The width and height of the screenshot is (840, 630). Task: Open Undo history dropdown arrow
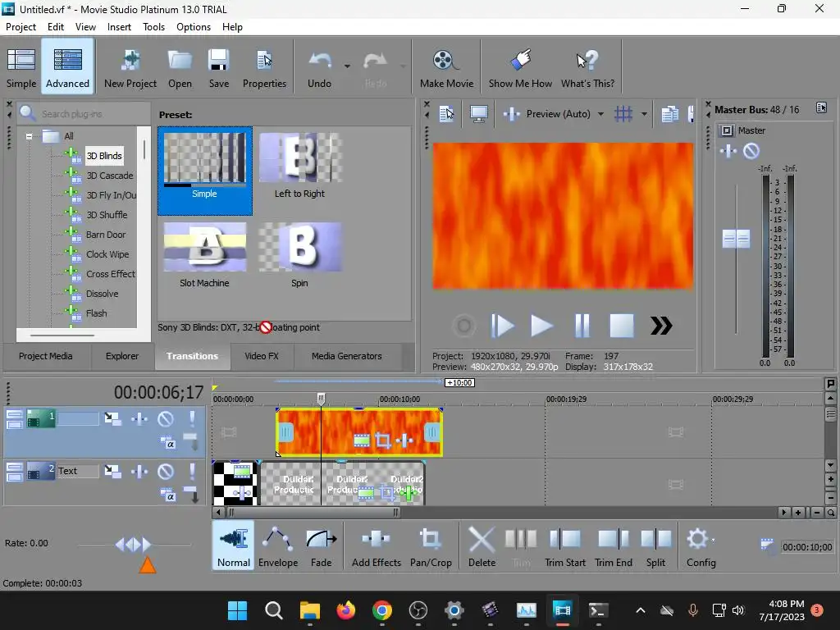[x=347, y=66]
